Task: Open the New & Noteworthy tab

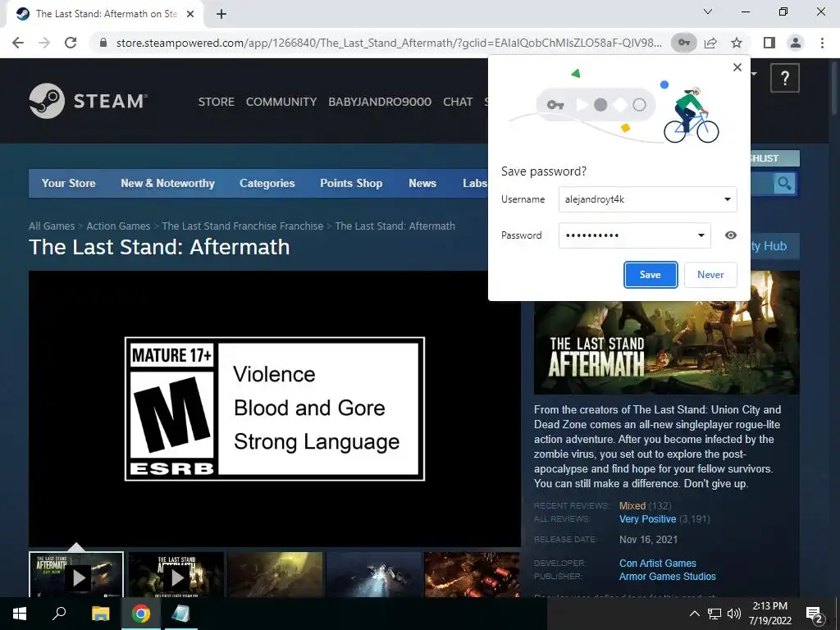Action: [x=167, y=183]
